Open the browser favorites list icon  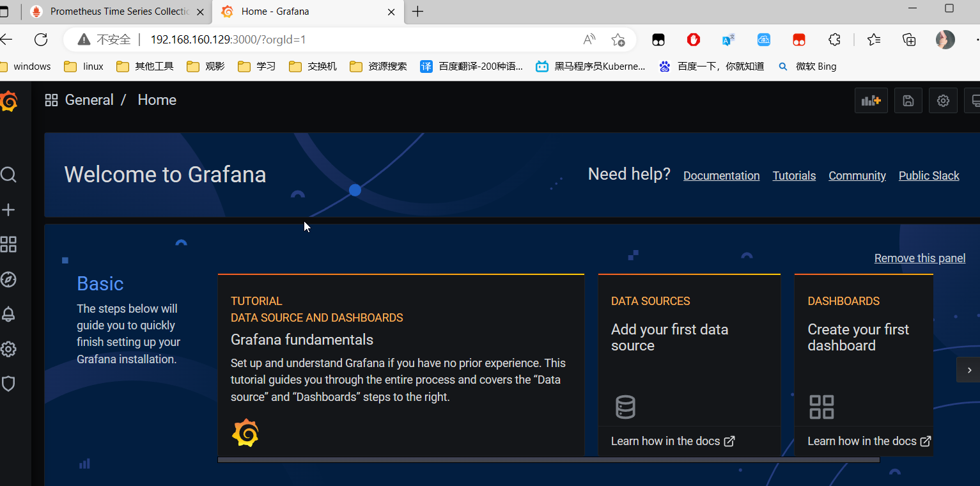point(874,40)
